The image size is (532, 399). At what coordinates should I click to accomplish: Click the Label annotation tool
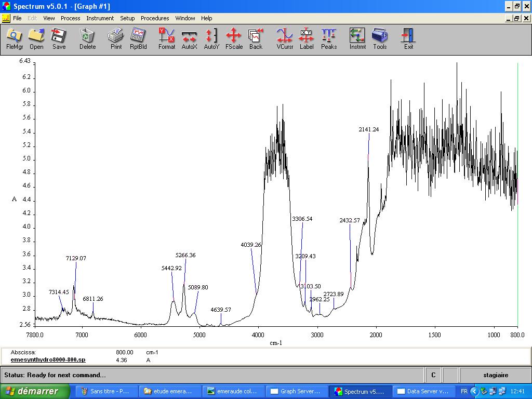(307, 38)
